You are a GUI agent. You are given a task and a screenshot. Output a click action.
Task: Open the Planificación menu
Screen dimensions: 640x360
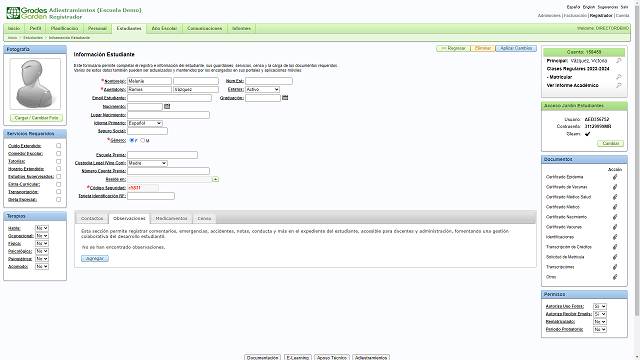click(x=64, y=28)
